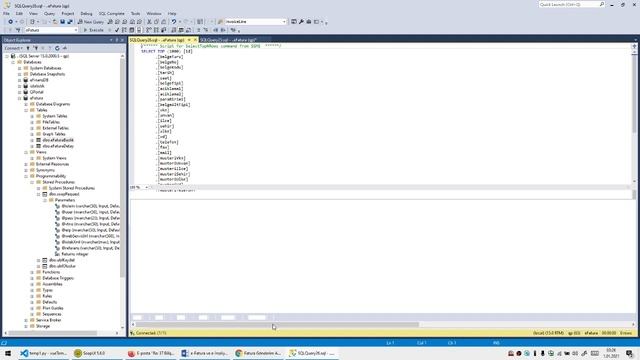Click the Cut (scissors) toolbar icon
This screenshot has width=640, height=360.
point(149,22)
